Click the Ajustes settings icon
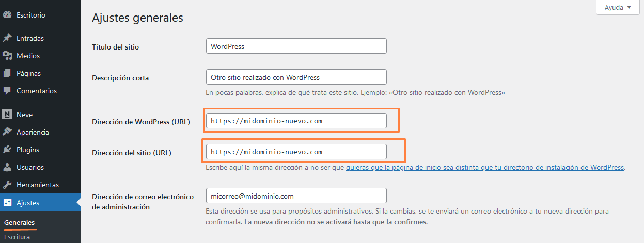 [7, 203]
